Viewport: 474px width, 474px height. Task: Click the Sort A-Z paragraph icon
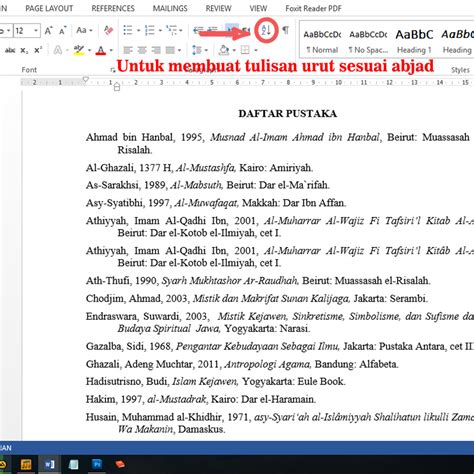tap(266, 30)
